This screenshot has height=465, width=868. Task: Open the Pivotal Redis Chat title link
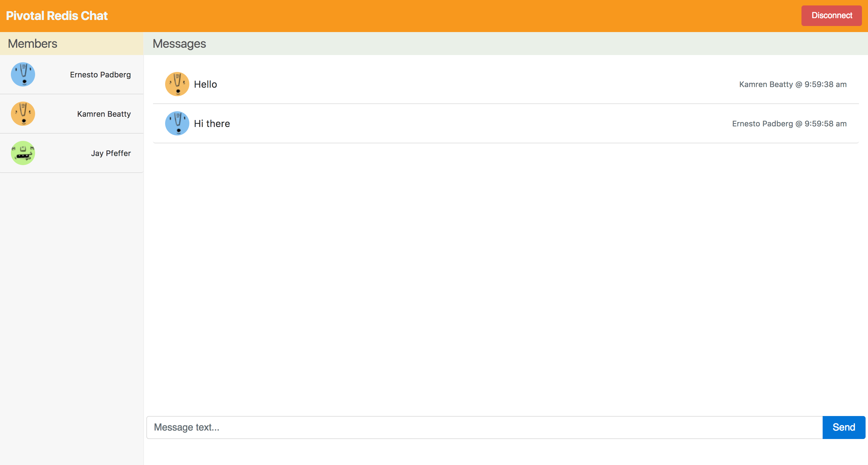coord(57,16)
